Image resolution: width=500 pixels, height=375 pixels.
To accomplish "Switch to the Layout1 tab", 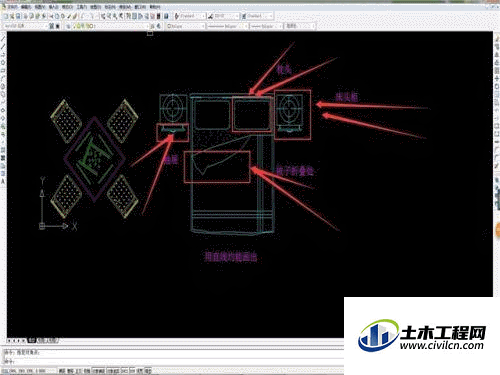I will 42,341.
